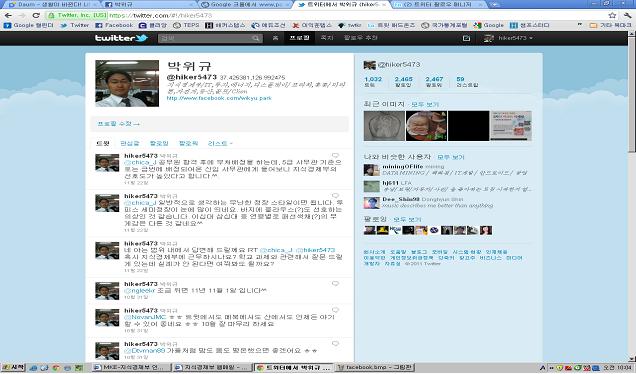636x374 pixels.
Task: Click the Edit profile link
Action: (118, 124)
